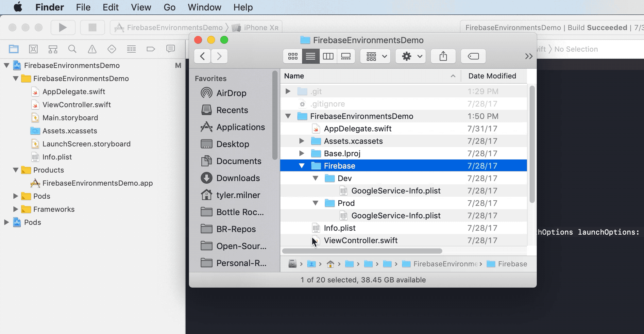The width and height of the screenshot is (644, 334).
Task: Sort Finder list by Name column
Action: coord(370,76)
